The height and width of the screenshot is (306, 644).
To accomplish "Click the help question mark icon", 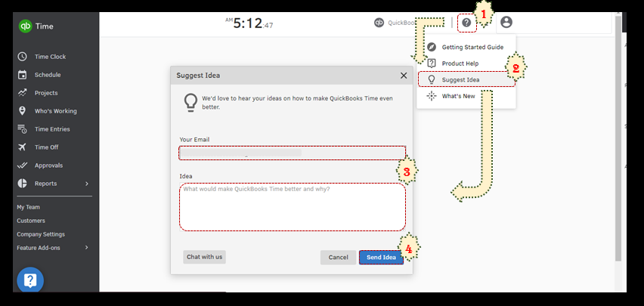I will 466,22.
